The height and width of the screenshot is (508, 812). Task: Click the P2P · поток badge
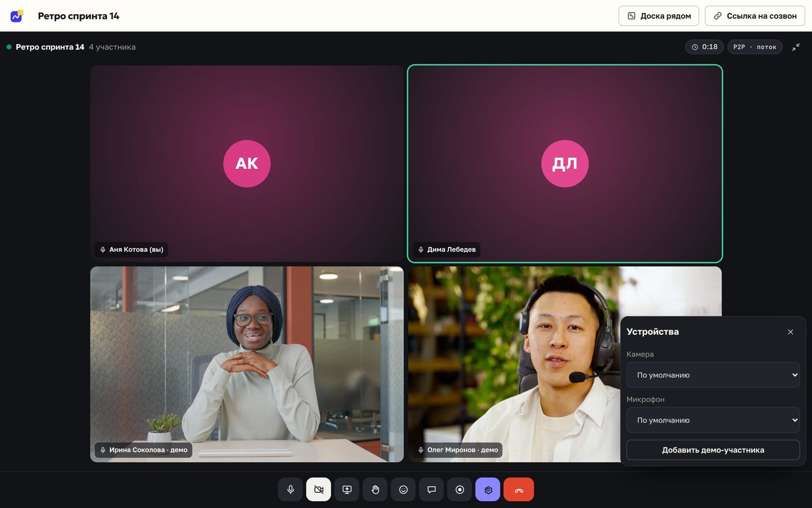tap(755, 47)
